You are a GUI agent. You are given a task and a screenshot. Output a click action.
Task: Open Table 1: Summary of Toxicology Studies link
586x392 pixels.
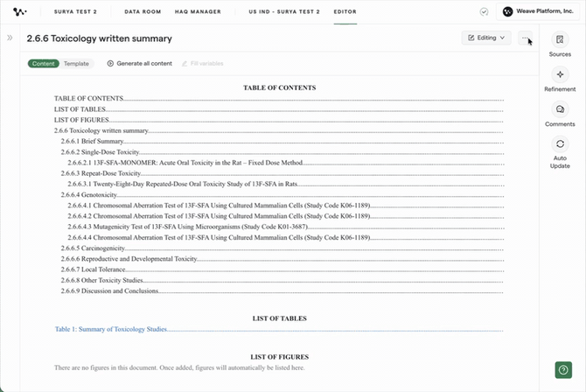tap(279, 330)
